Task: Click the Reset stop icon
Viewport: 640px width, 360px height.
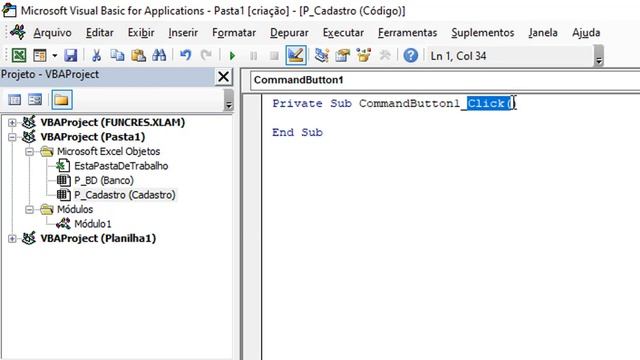Action: [x=274, y=56]
